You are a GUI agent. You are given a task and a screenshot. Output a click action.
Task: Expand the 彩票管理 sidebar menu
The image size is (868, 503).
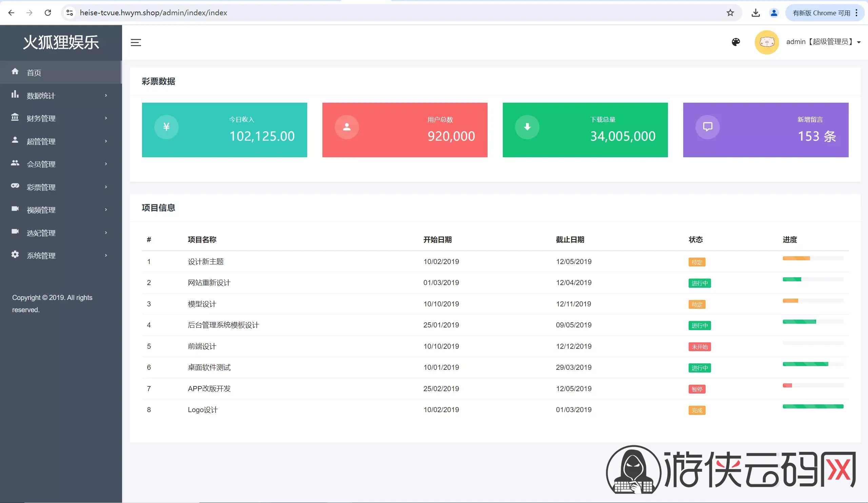[x=61, y=187]
